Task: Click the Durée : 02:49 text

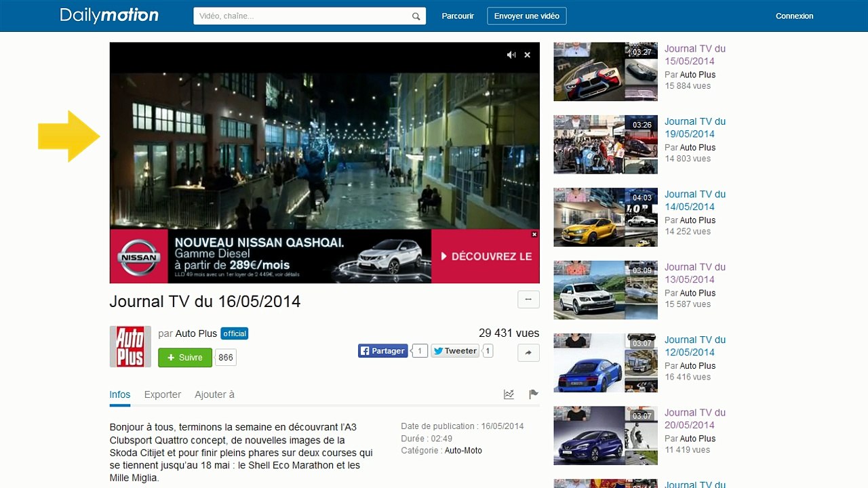Action: [427, 439]
